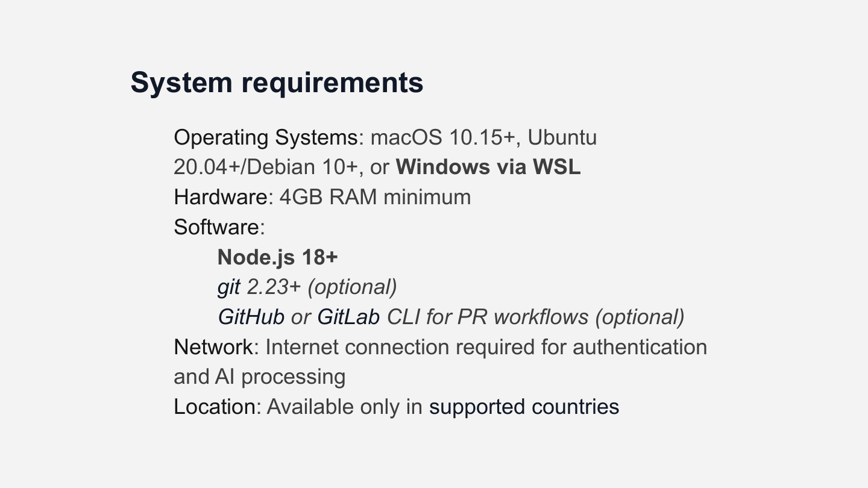Click the CLI for PR workflows text
The height and width of the screenshot is (488, 868).
tap(488, 317)
